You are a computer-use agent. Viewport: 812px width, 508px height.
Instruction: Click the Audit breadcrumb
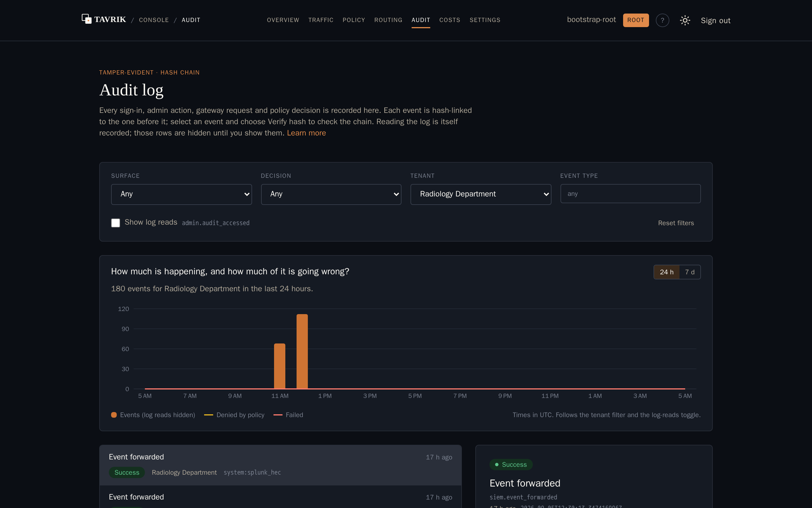coord(191,20)
